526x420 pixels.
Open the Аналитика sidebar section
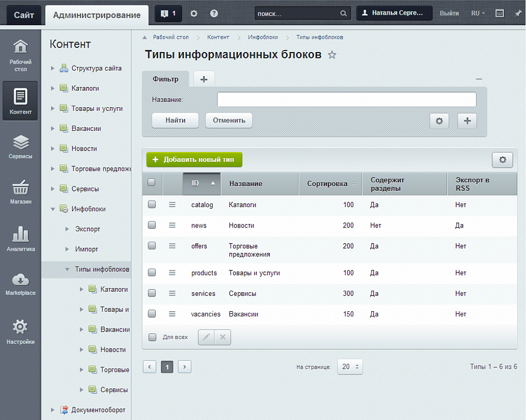click(20, 239)
